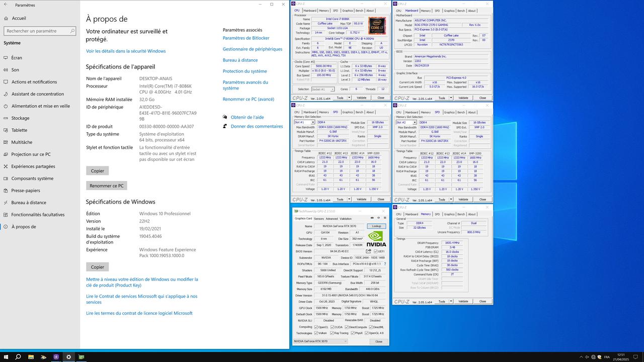Viewport: 644px width, 362px height.
Task: Toggle the DirectML checkbox
Action: tap(371, 327)
